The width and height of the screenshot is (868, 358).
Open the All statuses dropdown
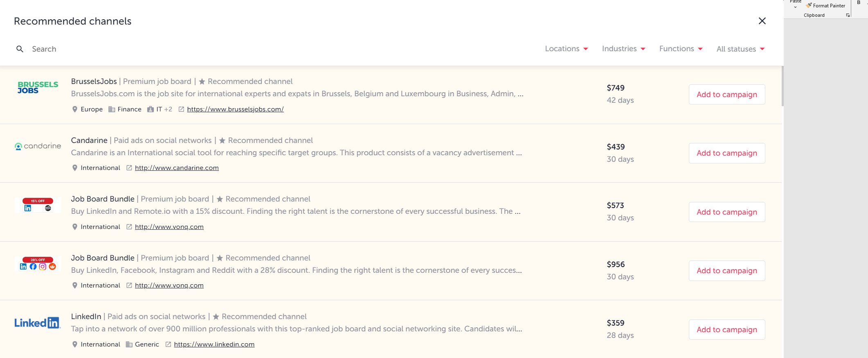click(x=740, y=49)
